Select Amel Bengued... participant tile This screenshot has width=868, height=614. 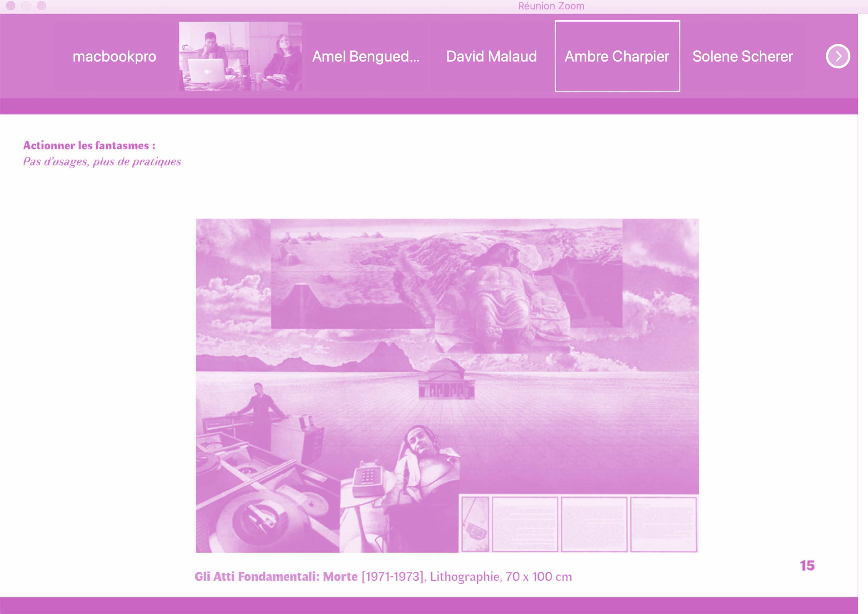click(x=365, y=56)
